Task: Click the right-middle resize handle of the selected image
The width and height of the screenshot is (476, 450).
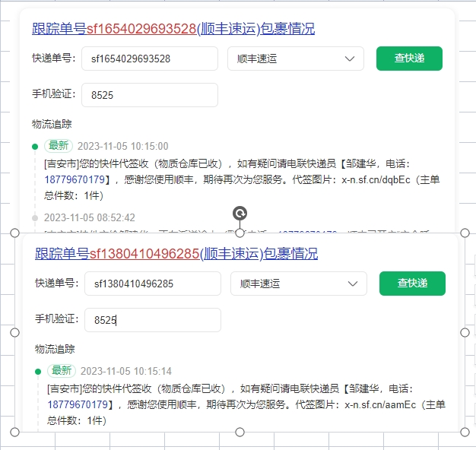Action: coord(465,333)
